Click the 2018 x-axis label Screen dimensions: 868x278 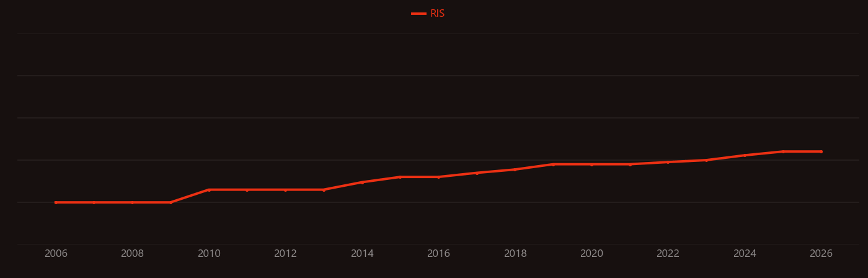tap(515, 254)
